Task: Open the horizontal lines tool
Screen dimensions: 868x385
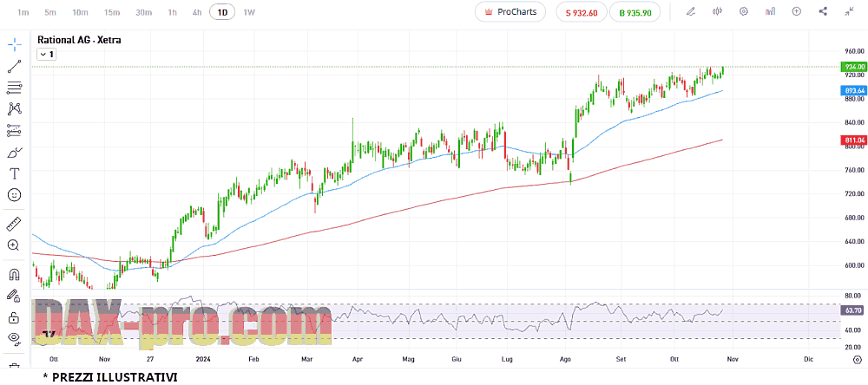Action: click(15, 88)
